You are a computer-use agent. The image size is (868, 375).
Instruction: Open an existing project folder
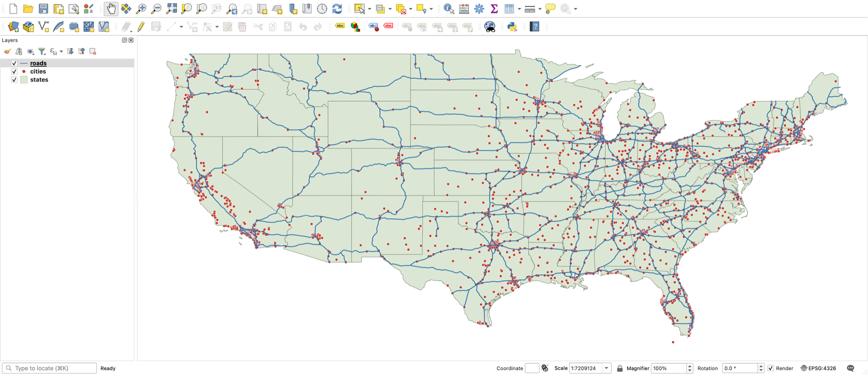[28, 9]
